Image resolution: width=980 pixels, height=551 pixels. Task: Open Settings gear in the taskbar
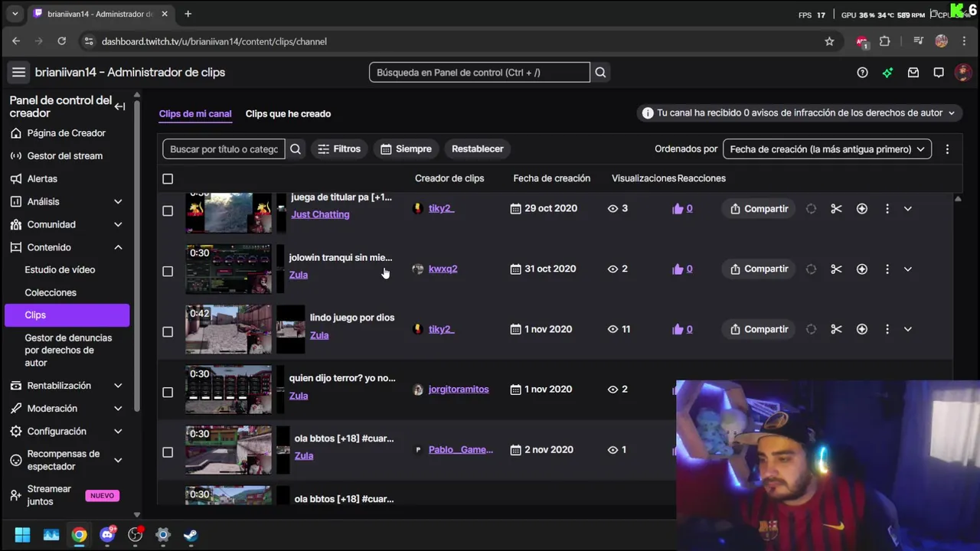[163, 534]
